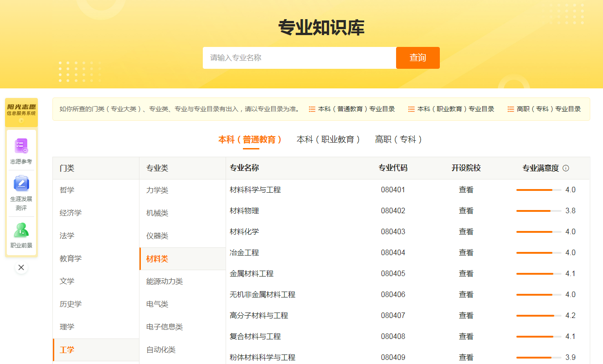The image size is (603, 364).
Task: Click the orange 查询 button
Action: click(x=418, y=58)
